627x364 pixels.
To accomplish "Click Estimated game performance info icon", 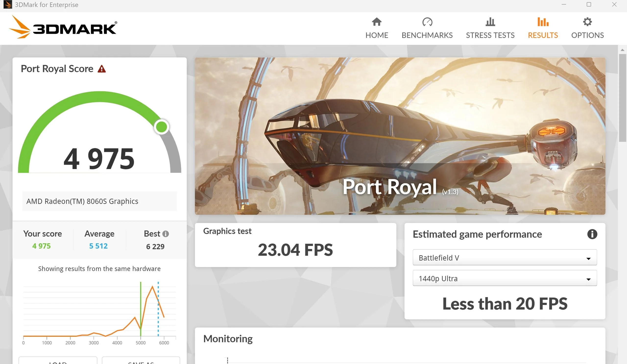I will coord(592,234).
